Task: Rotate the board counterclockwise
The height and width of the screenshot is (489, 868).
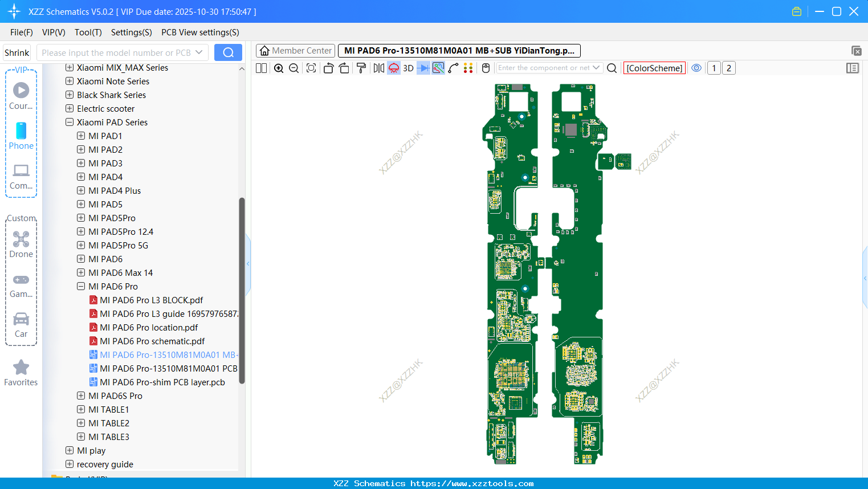Action: [328, 68]
